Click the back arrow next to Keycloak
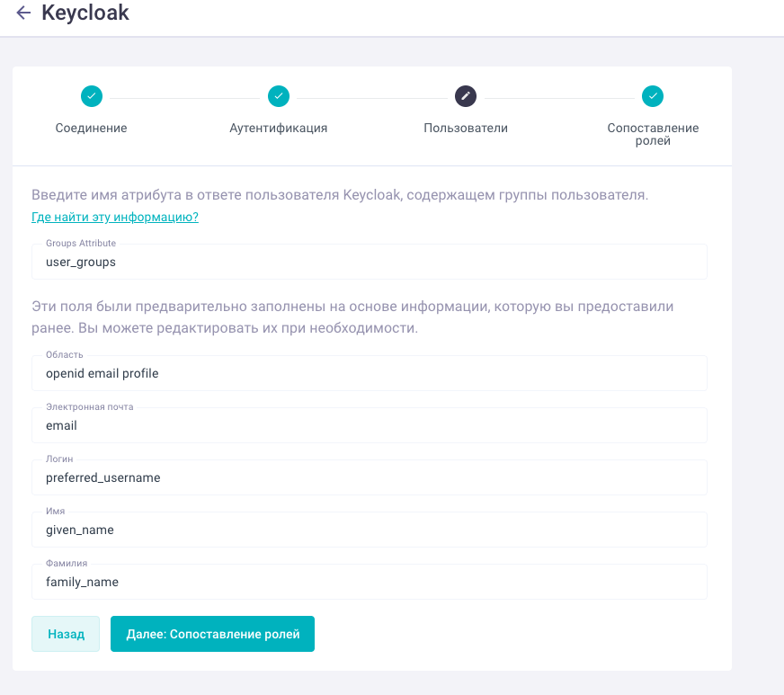This screenshot has height=695, width=784. click(23, 13)
